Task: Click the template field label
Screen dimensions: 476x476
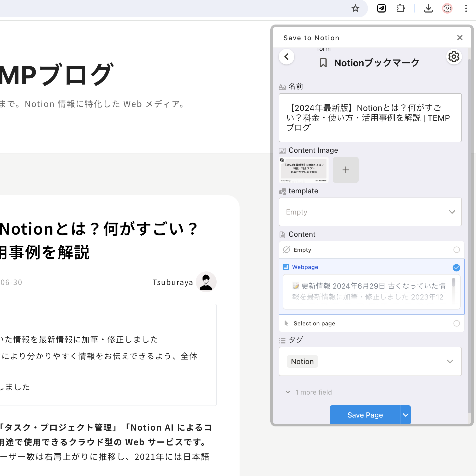Action: 303,191
